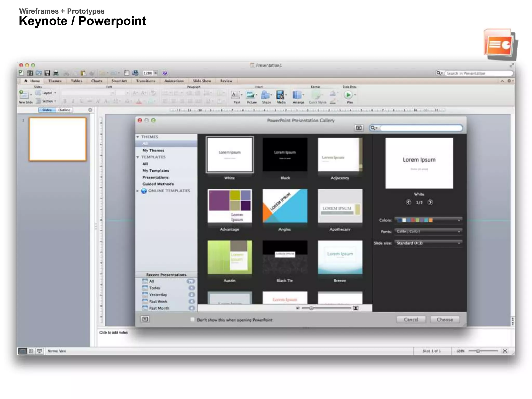The width and height of the screenshot is (532, 399).
Task: Click the ribbon settings gear icon
Action: pyautogui.click(x=509, y=81)
